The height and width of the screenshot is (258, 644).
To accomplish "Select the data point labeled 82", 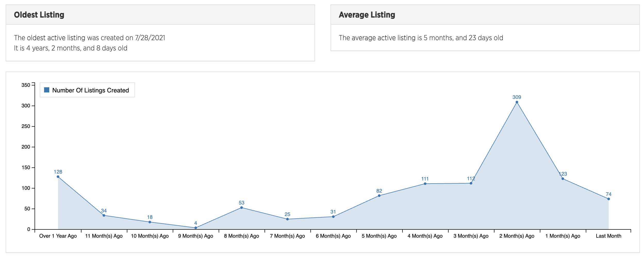I will coord(379,196).
